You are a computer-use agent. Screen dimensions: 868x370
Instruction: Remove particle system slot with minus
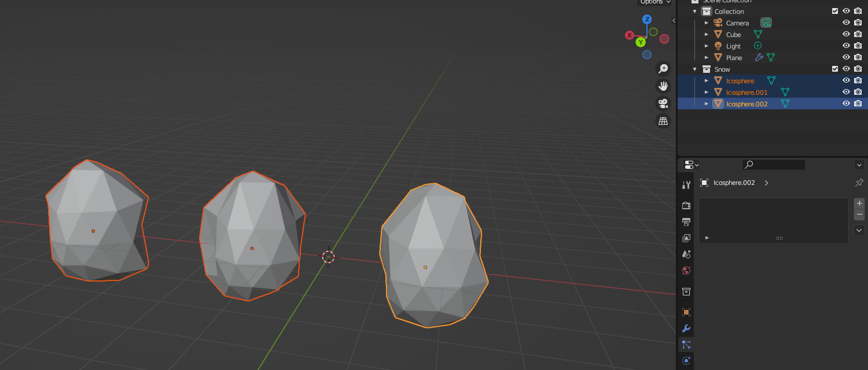coord(859,214)
